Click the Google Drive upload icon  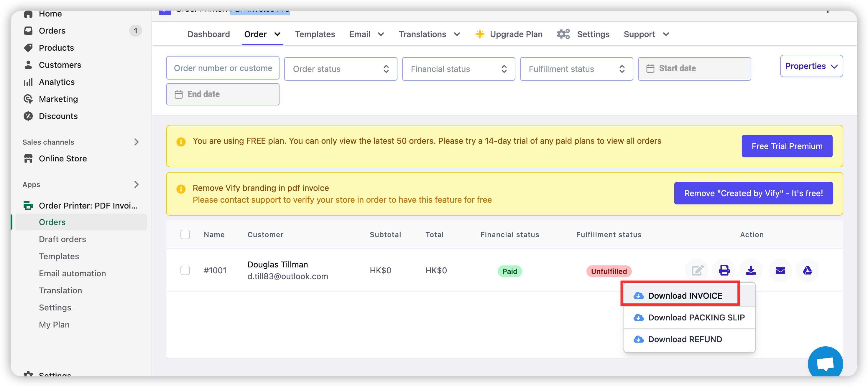pyautogui.click(x=807, y=270)
